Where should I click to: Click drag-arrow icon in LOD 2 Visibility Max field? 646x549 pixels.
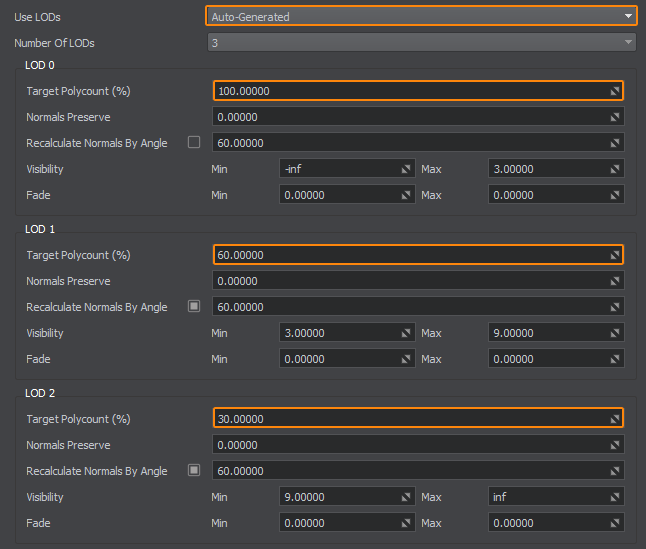(x=616, y=497)
